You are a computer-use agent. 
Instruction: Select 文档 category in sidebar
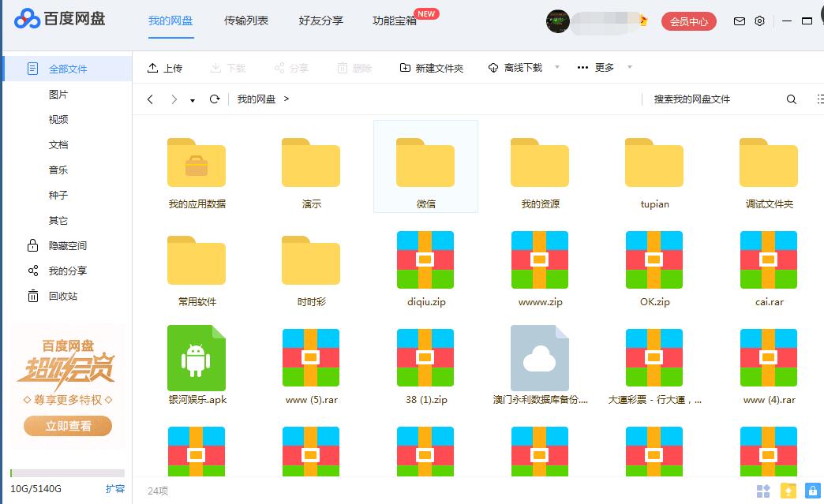(58, 145)
